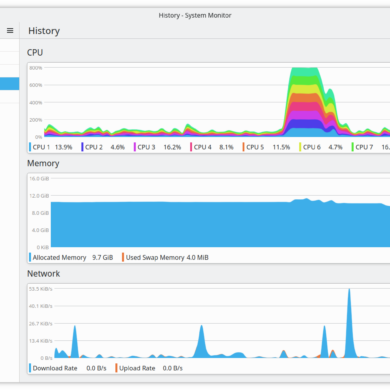390x390 pixels.
Task: Click the CPU 2 value 4.6%
Action: pos(118,147)
